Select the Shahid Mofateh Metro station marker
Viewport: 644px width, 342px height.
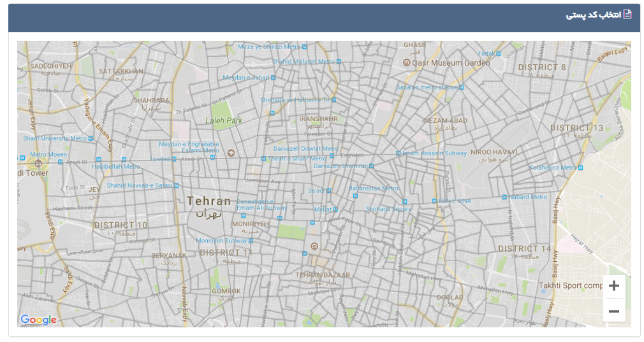point(339,62)
